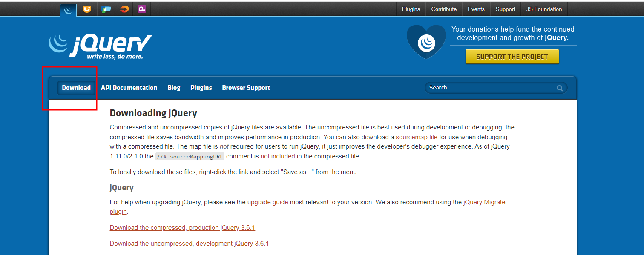Image resolution: width=644 pixels, height=255 pixels.
Task: Open the jQuery Mobile project icon
Action: (106, 9)
